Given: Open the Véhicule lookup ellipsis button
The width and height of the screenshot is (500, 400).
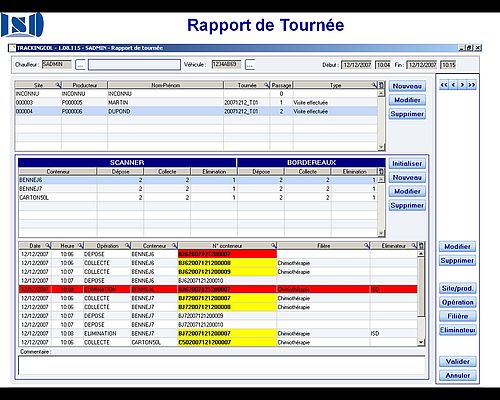Looking at the screenshot, I should point(250,65).
